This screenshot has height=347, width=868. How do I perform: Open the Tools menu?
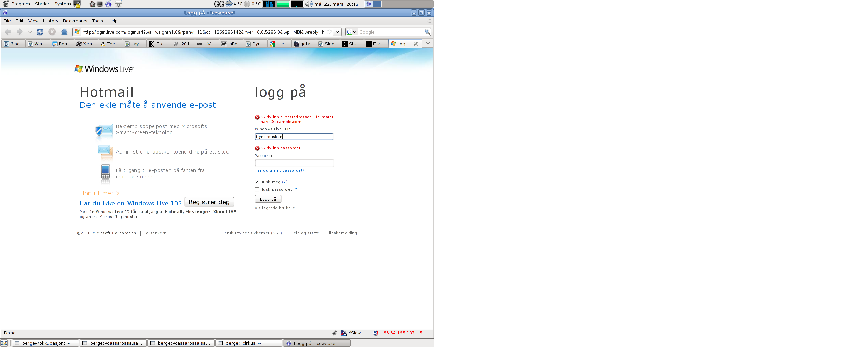tap(97, 21)
